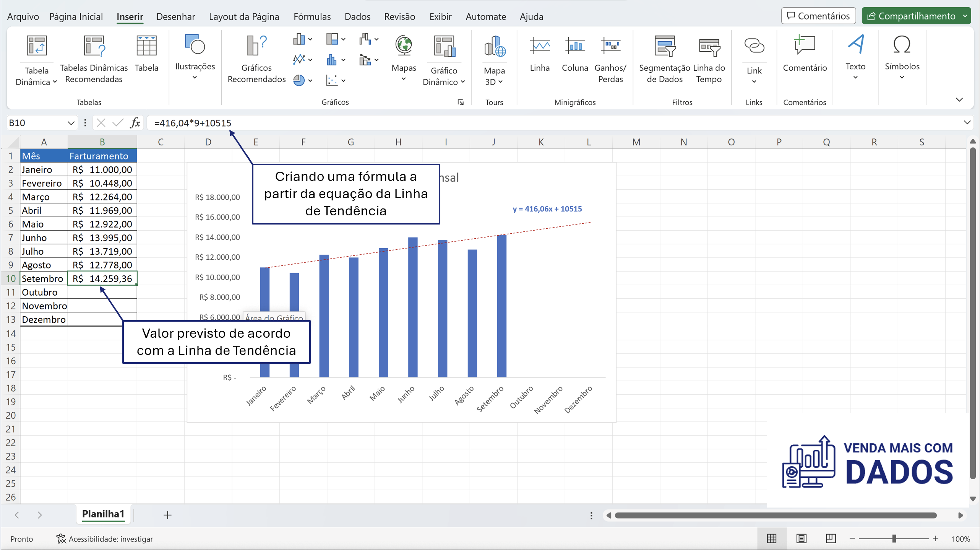The width and height of the screenshot is (980, 550).
Task: Expand the Name Box dropdown
Action: (71, 123)
